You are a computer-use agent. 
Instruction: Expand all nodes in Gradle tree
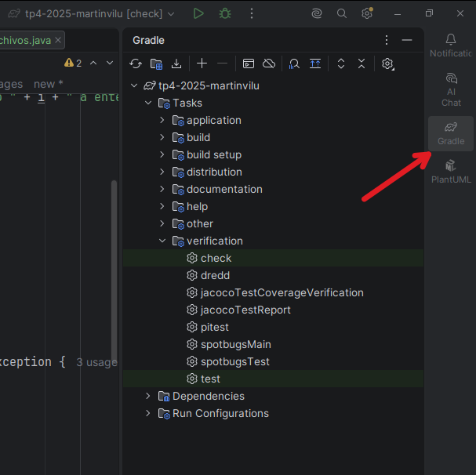click(x=341, y=63)
